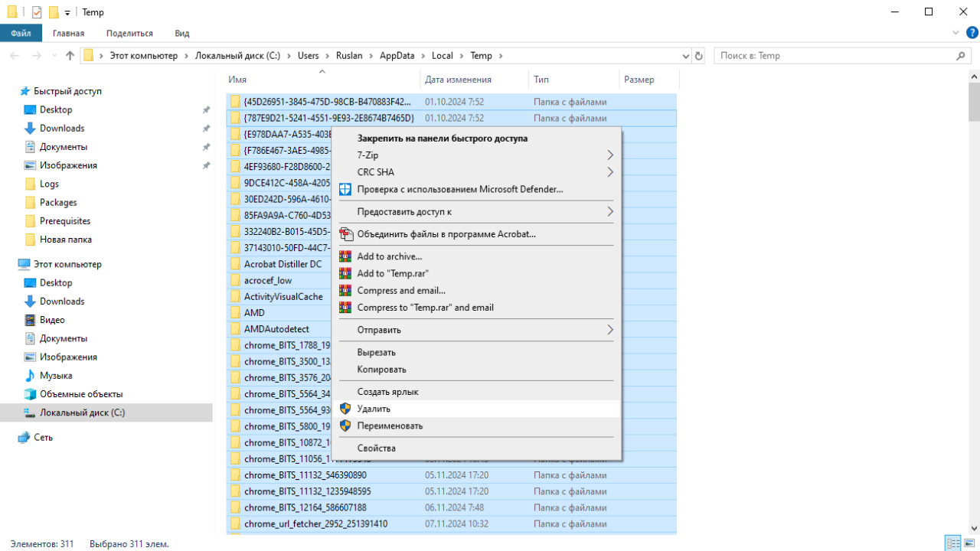Viewport: 980px width, 551px height.
Task: Expand the "Предоставить доступ к" submenu arrow
Action: 610,211
